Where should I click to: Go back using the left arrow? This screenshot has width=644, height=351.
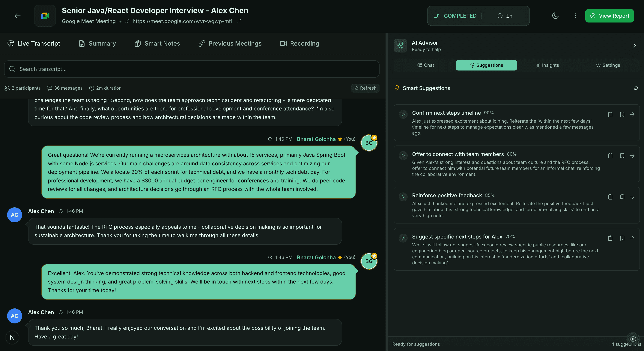point(17,16)
